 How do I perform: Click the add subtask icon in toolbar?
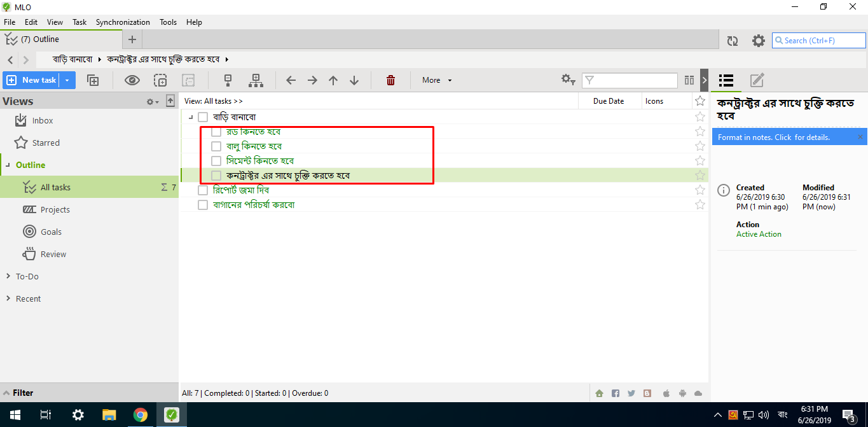[x=93, y=80]
